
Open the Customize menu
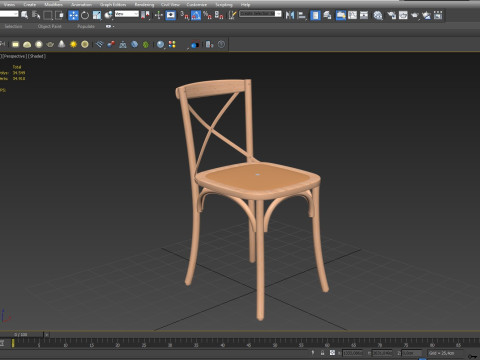197,5
